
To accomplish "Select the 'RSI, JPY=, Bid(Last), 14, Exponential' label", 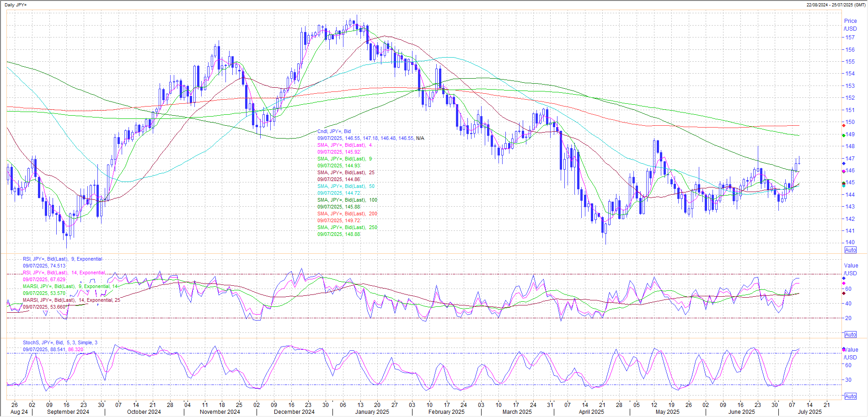I will (64, 273).
